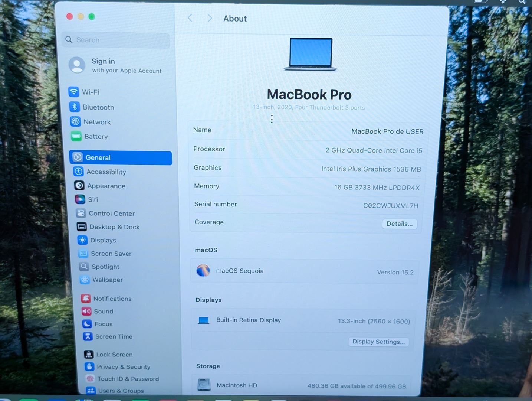Screen dimensions: 532x401
Task: Open the Control Center icon
Action: point(81,213)
